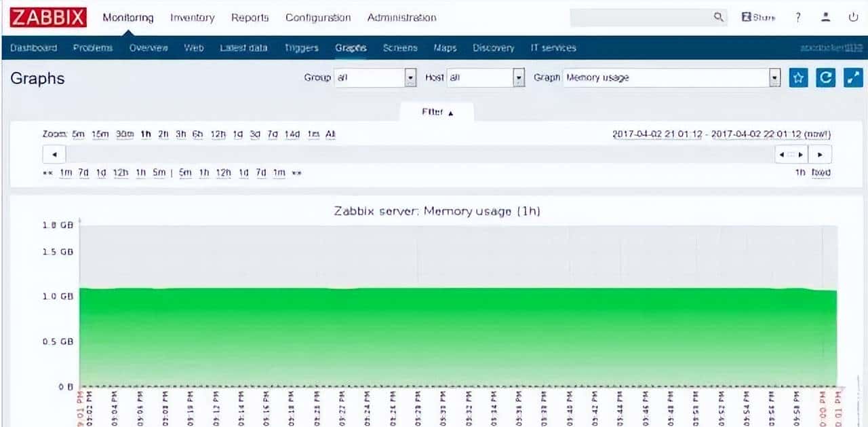
Task: Open the Reports menu
Action: point(250,18)
